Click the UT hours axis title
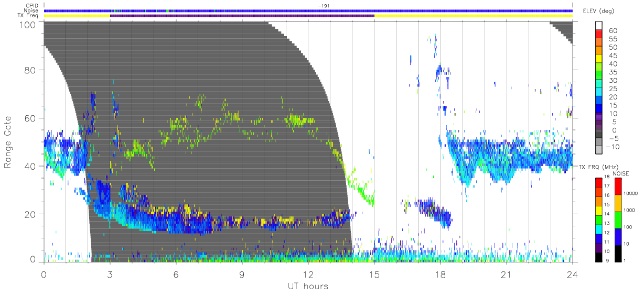 (x=308, y=286)
